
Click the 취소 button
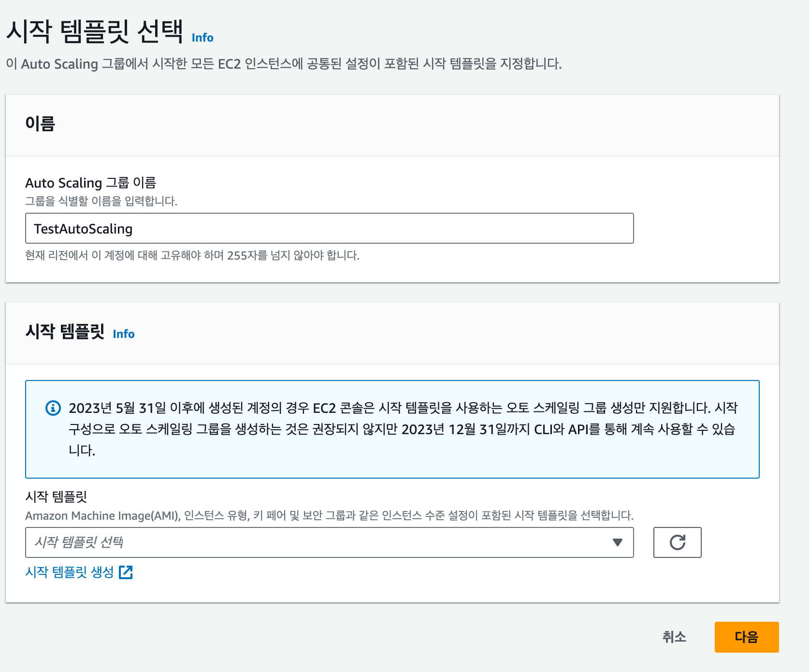click(674, 637)
